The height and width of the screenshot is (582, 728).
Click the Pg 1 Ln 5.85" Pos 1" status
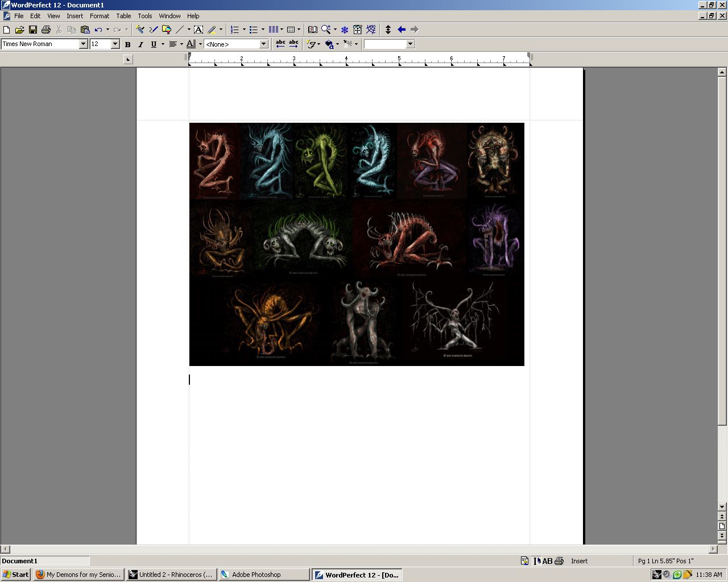pos(666,561)
